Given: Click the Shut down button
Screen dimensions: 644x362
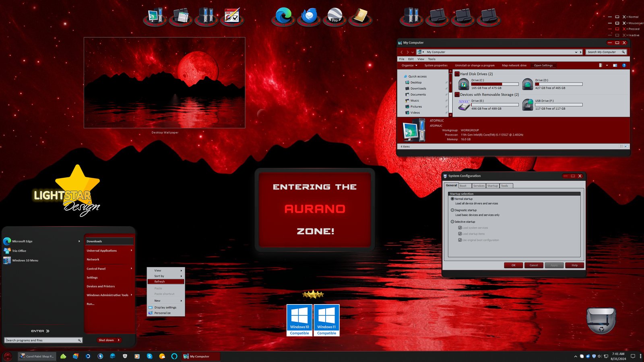Looking at the screenshot, I should pyautogui.click(x=106, y=340).
